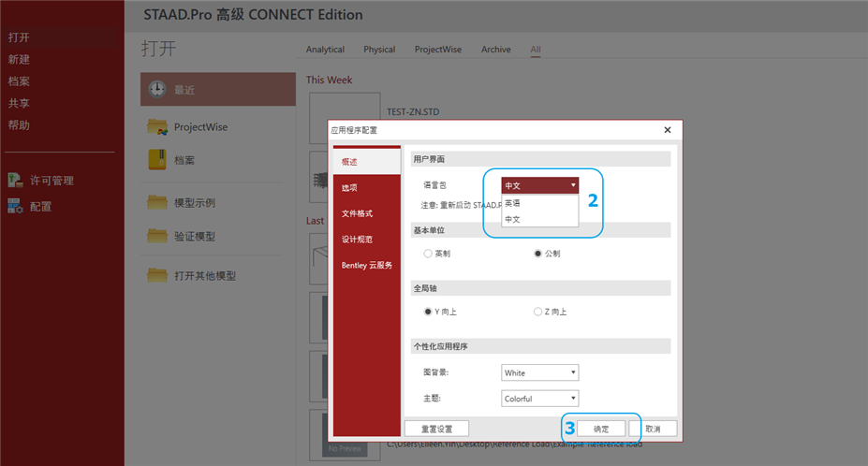868x466 pixels.
Task: Click the 重置设置 button
Action: 436,429
